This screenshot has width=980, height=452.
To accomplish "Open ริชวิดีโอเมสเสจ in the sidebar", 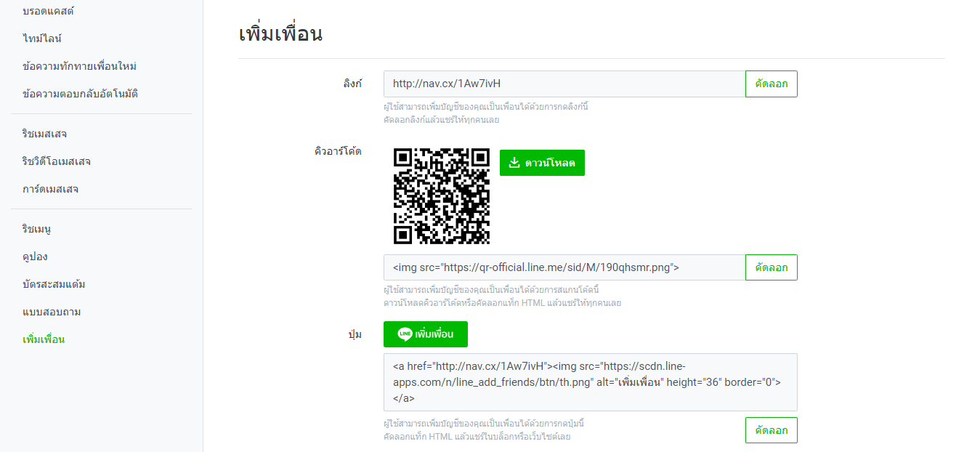I will pos(56,161).
